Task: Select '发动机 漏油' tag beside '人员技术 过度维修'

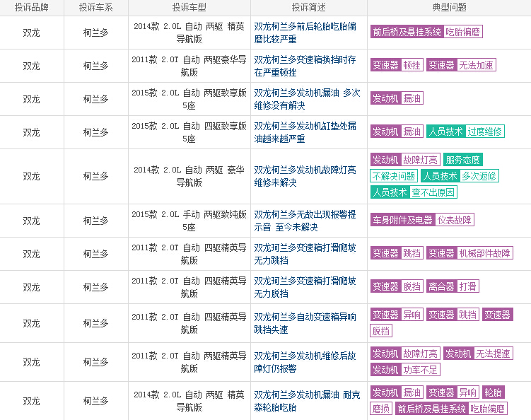Action: point(397,132)
